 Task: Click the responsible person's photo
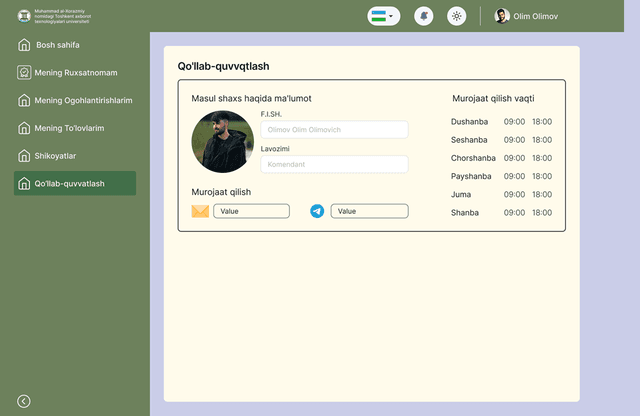click(x=222, y=142)
